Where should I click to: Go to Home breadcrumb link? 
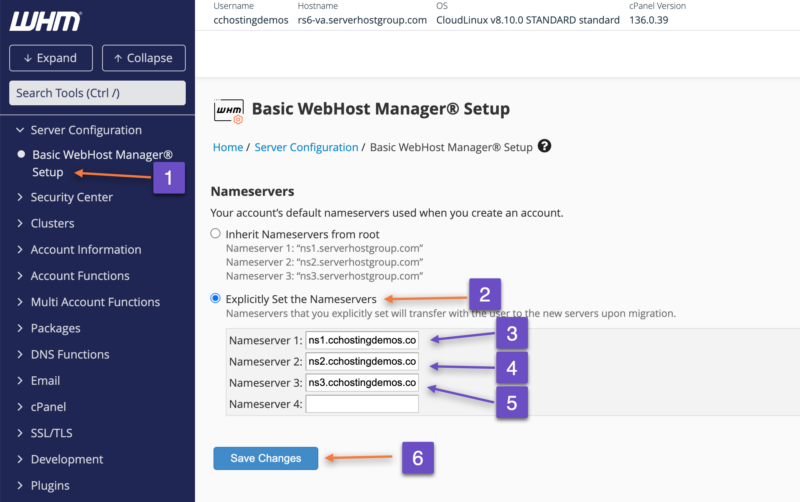tap(228, 147)
